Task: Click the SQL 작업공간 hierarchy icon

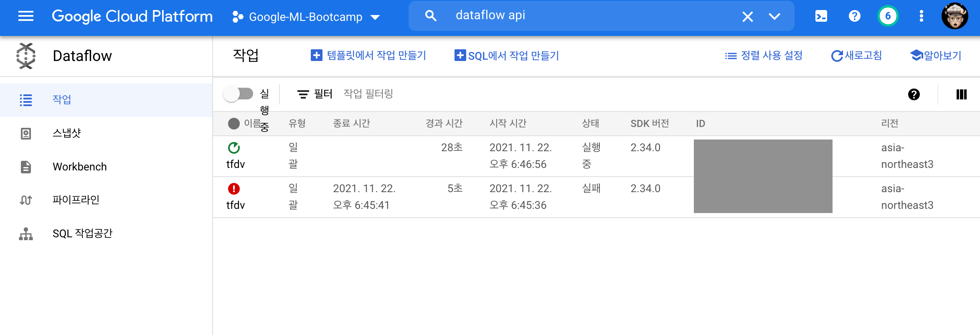Action: pos(26,234)
